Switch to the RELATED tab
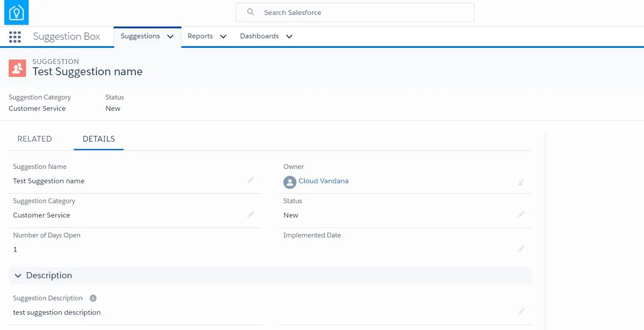 click(x=35, y=138)
